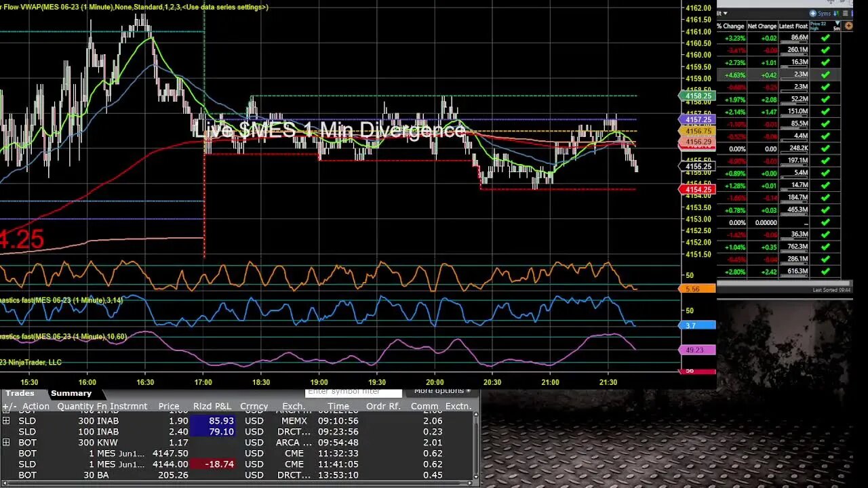Click the 79.10 realized P&L cell
The width and height of the screenshot is (868, 488).
[x=213, y=432]
